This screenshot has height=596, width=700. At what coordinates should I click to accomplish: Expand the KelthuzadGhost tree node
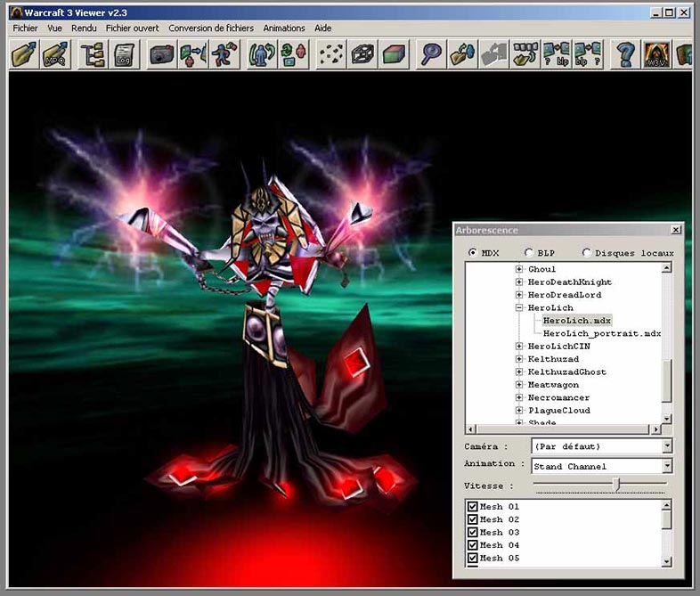(518, 371)
